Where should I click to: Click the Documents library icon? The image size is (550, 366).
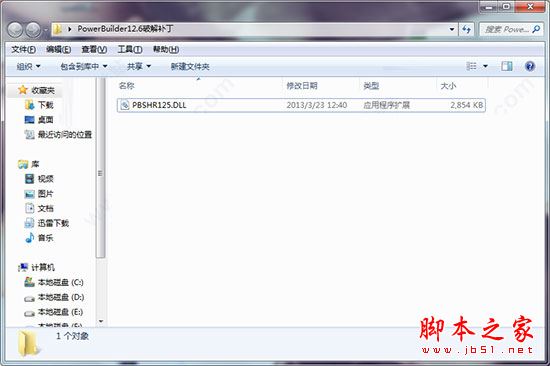point(29,208)
